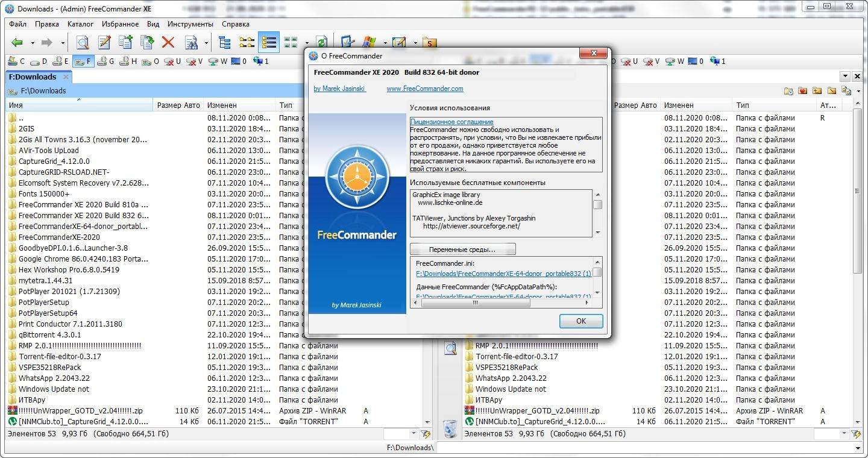
Task: Open the FreeCommander.ini path link
Action: 503,273
